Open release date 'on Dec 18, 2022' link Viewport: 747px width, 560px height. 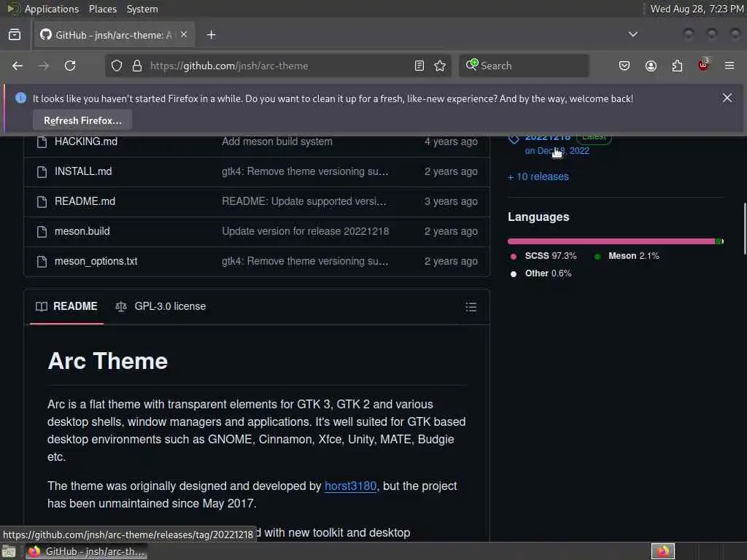pos(557,151)
